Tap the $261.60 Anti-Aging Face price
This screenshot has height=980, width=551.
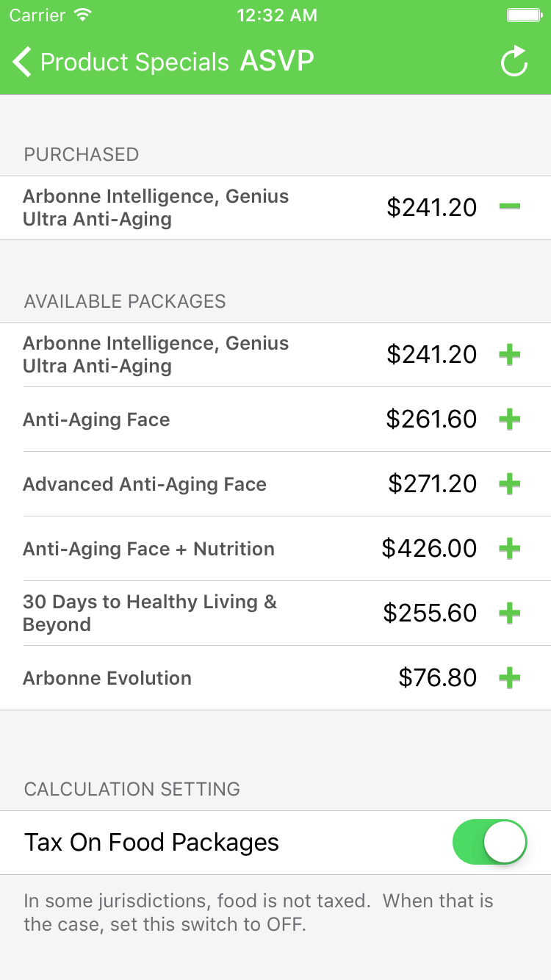[x=431, y=419]
